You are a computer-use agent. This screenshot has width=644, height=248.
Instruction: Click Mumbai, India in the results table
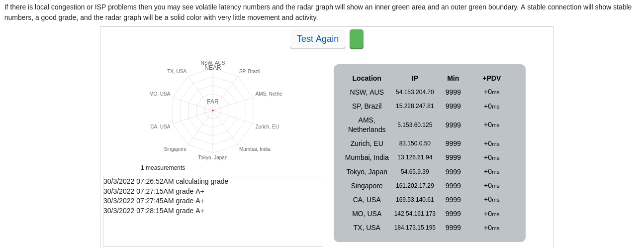click(x=367, y=157)
